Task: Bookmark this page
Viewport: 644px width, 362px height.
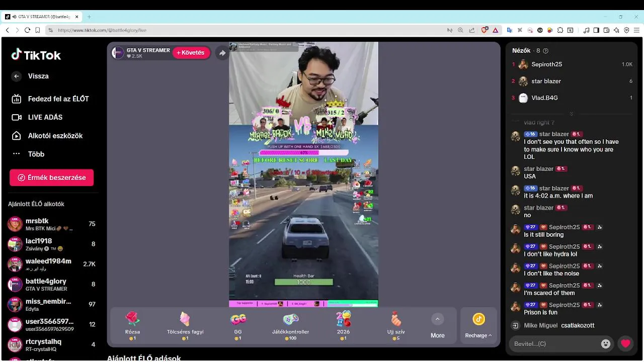Action: (x=38, y=30)
